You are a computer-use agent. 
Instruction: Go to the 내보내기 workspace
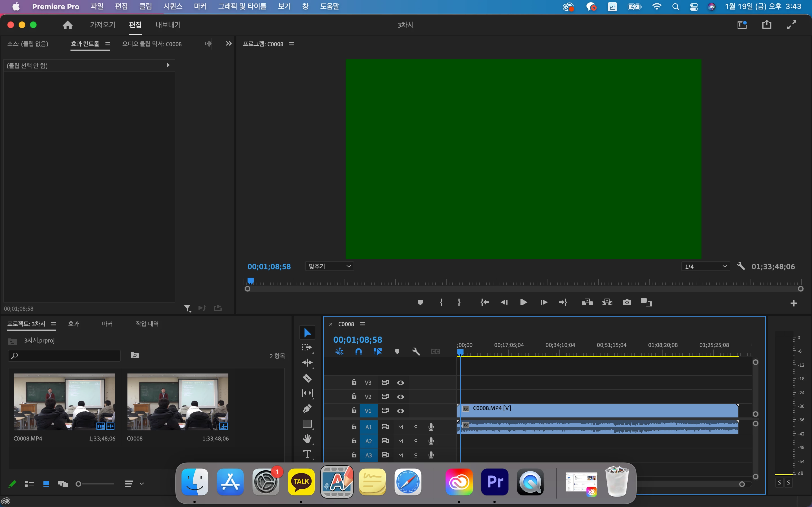[168, 25]
